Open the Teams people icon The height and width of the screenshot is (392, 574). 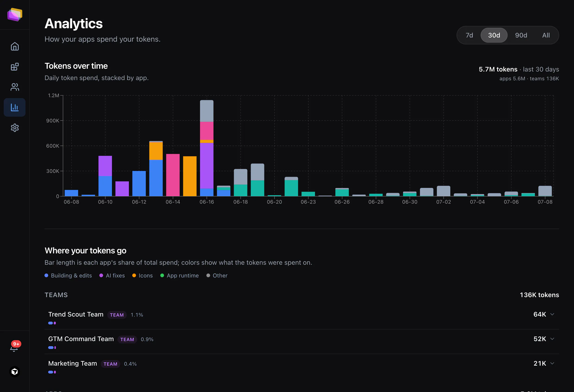click(x=15, y=87)
